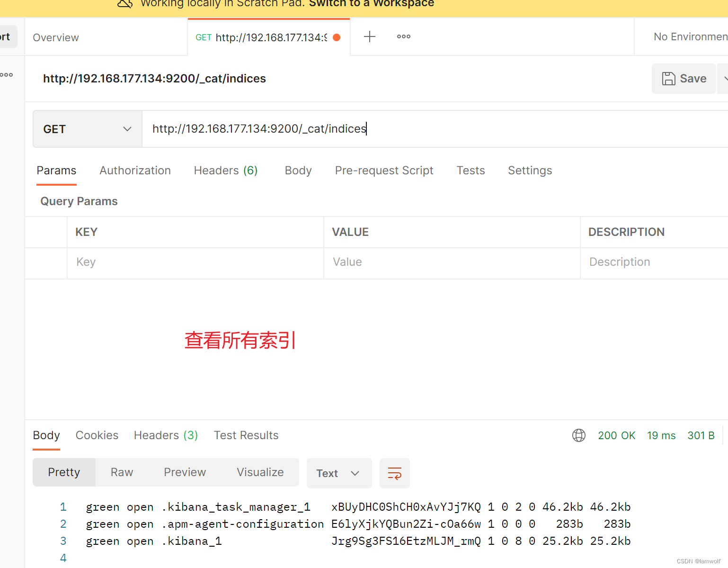Click the DESCRIPTION column header
Image resolution: width=728 pixels, height=568 pixels.
point(626,232)
